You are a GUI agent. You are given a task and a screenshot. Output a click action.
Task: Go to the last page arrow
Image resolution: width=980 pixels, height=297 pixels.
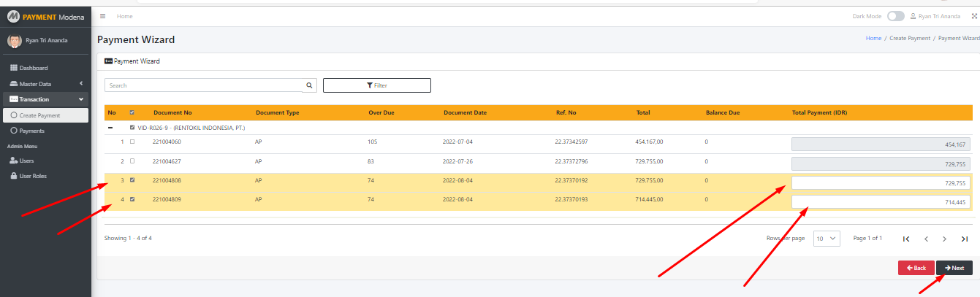(965, 239)
